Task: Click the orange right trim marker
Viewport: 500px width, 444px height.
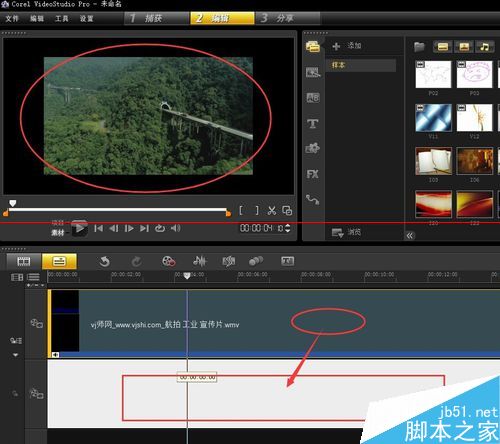Action: [228, 213]
